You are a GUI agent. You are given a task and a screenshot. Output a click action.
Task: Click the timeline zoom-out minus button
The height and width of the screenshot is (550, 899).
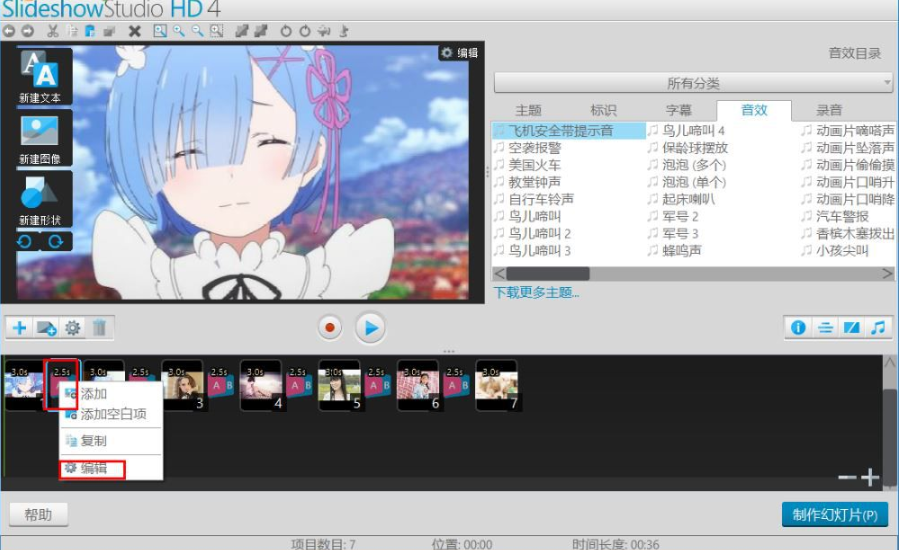coord(846,477)
